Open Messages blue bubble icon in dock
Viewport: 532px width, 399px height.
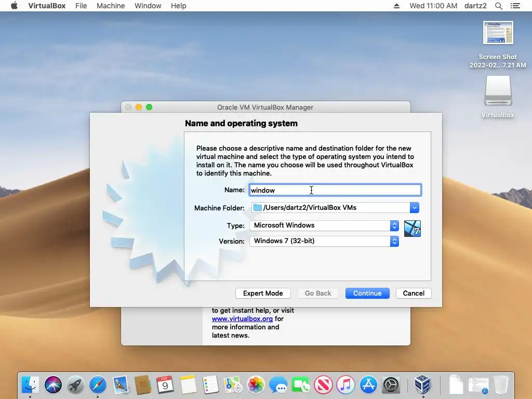[x=278, y=385]
